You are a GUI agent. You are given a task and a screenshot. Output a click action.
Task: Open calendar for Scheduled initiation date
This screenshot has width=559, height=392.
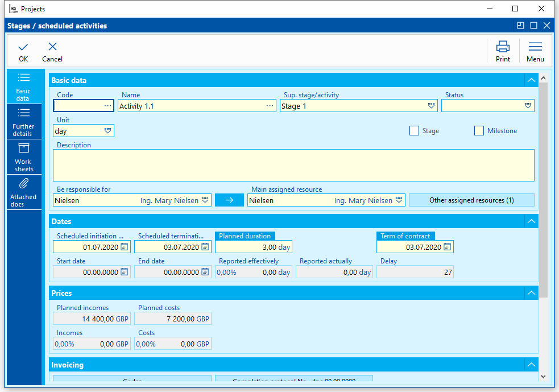click(124, 247)
